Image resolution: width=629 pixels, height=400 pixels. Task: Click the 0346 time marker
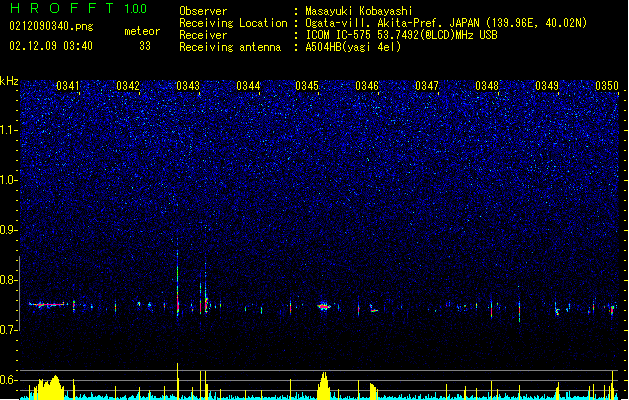[x=367, y=86]
